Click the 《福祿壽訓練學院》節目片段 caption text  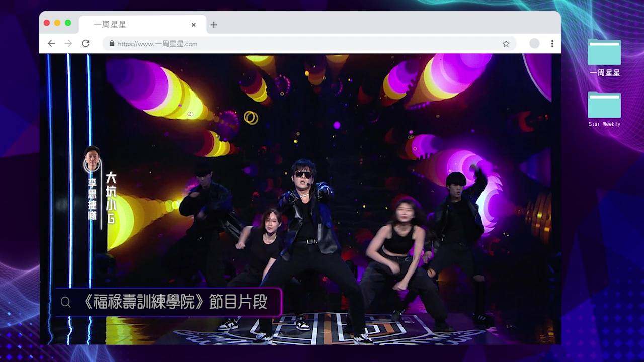(174, 302)
